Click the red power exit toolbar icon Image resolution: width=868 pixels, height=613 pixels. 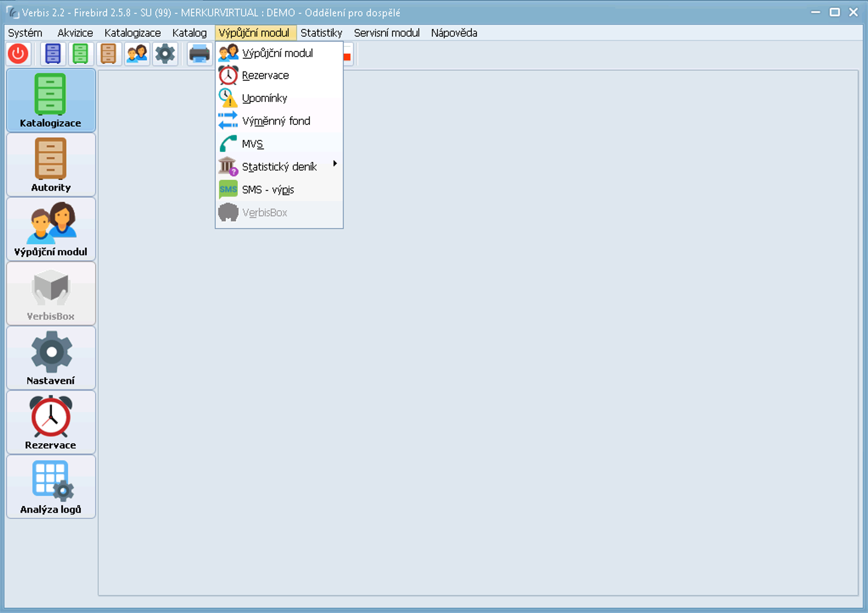[x=18, y=54]
